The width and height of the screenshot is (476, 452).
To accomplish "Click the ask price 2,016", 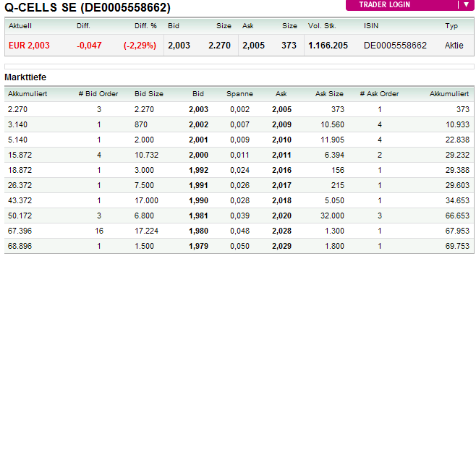I will 281,170.
